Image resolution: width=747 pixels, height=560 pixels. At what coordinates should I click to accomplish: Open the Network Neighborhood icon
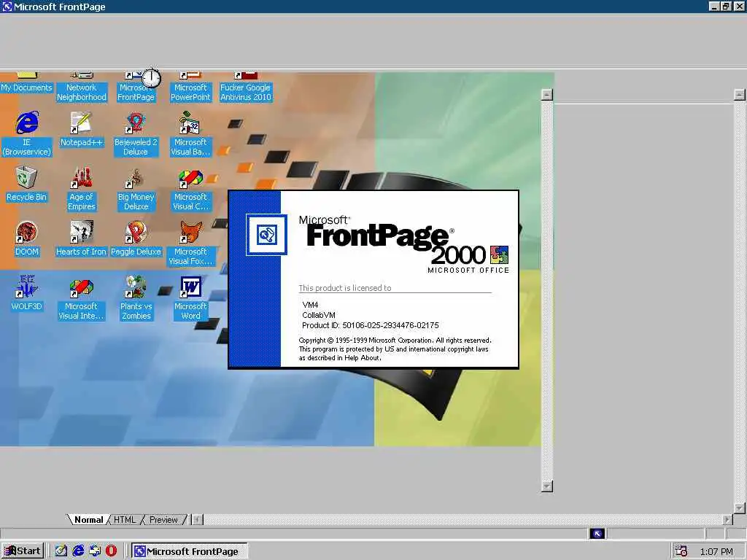click(82, 87)
